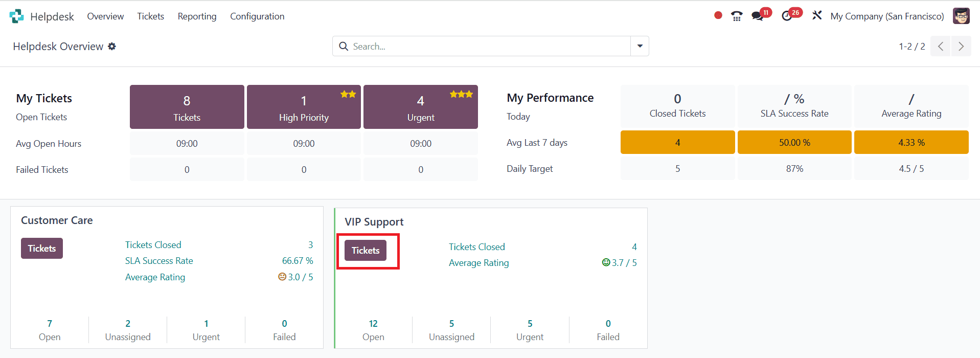Go to the next page arrow
This screenshot has height=358, width=980.
(x=961, y=46)
